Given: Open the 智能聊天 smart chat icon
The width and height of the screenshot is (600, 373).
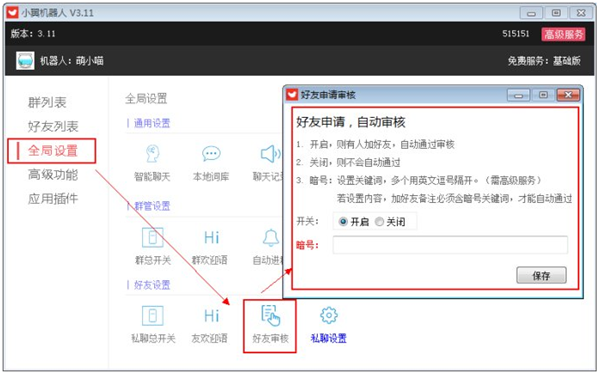Looking at the screenshot, I should point(152,154).
